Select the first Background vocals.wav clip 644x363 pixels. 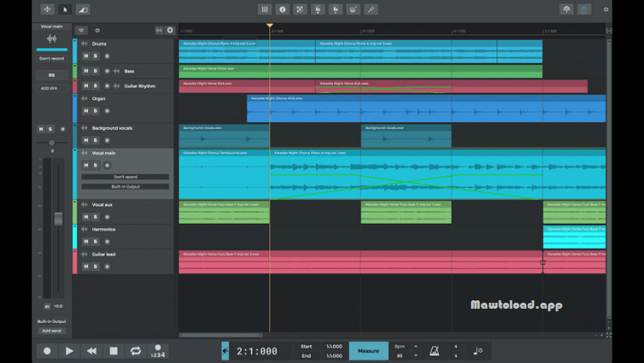click(225, 136)
